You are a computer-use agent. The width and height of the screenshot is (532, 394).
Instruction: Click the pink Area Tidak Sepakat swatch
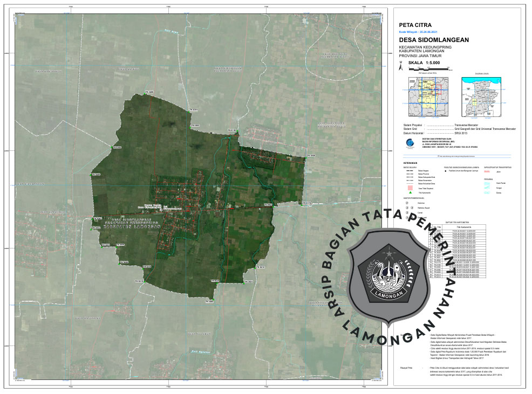410,188
